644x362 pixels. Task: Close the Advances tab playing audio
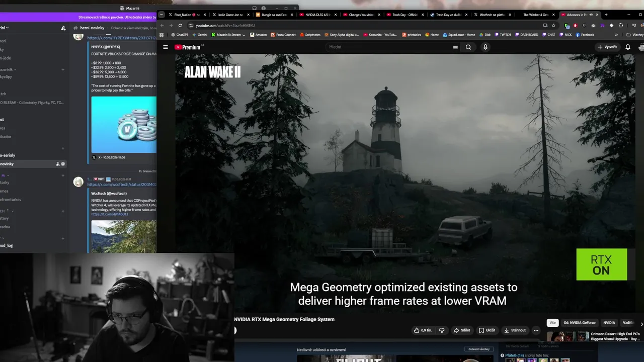pos(597,15)
